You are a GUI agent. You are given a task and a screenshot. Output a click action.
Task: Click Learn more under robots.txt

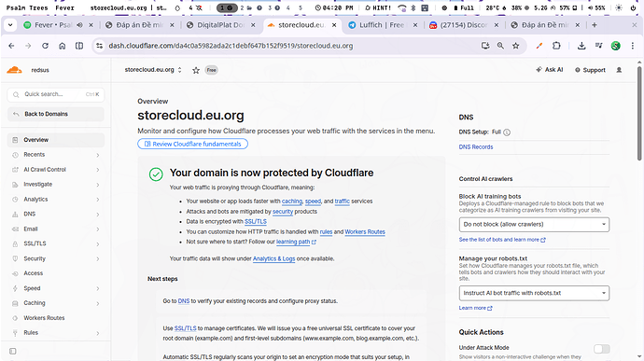475,308
